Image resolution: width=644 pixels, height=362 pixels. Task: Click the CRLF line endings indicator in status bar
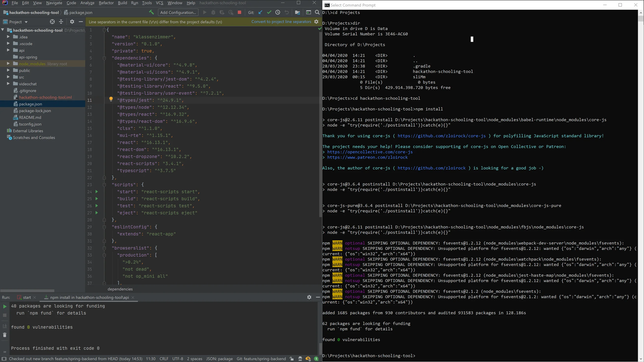(164, 359)
